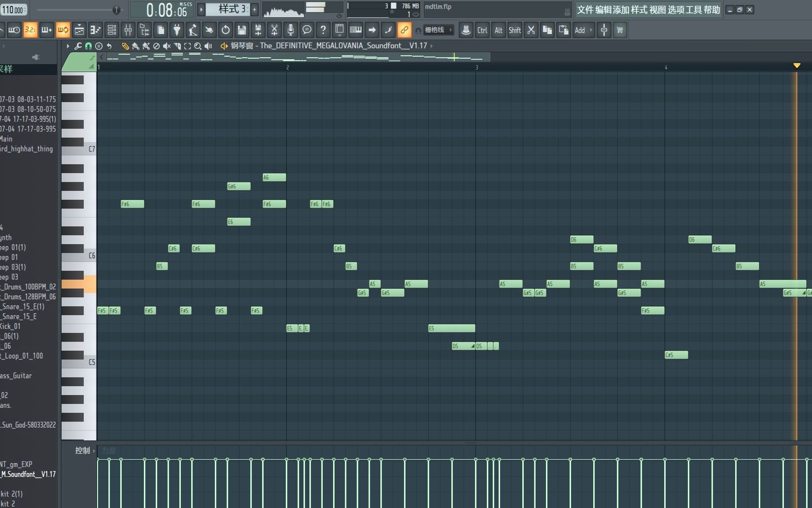This screenshot has height=508, width=812.
Task: Click the 110.000 tempo display
Action: click(x=13, y=9)
